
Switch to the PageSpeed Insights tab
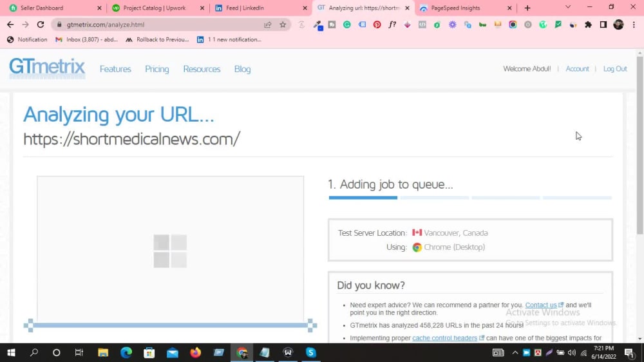464,8
